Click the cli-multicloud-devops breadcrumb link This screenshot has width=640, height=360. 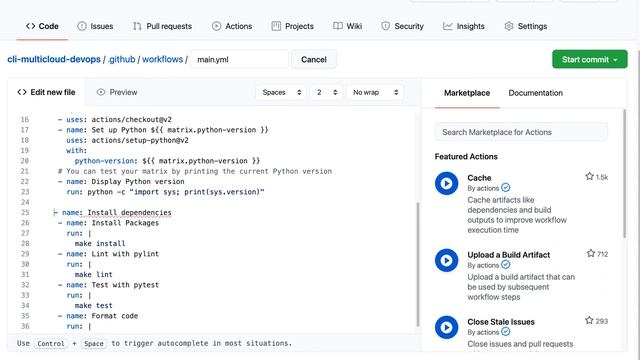[54, 59]
